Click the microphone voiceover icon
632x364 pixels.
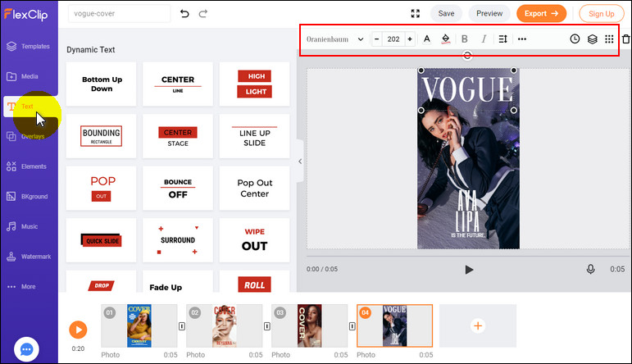tap(590, 269)
